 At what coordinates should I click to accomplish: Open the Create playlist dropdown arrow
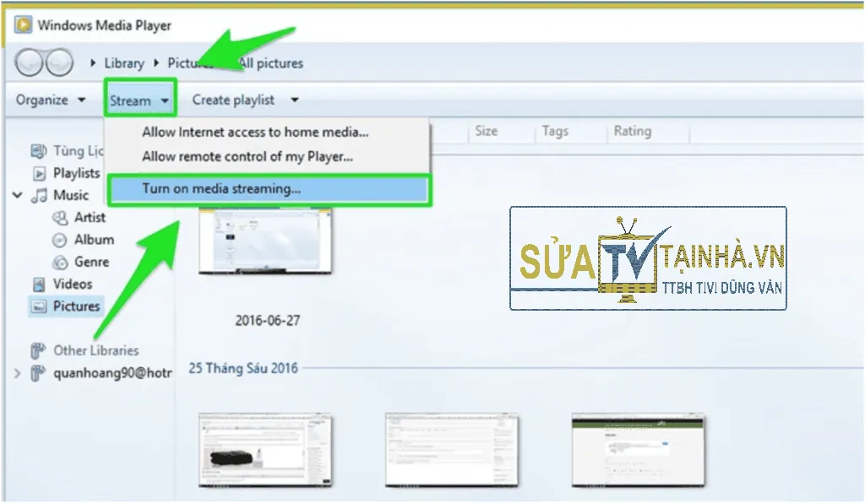pyautogui.click(x=293, y=99)
